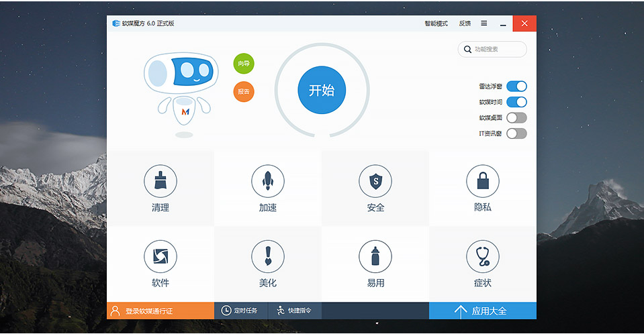This screenshot has width=644, height=334.
Task: Click the 症状 label text
Action: tap(483, 283)
